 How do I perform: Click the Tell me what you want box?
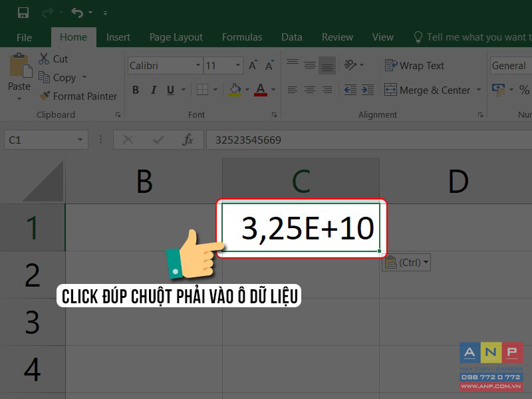pos(472,37)
